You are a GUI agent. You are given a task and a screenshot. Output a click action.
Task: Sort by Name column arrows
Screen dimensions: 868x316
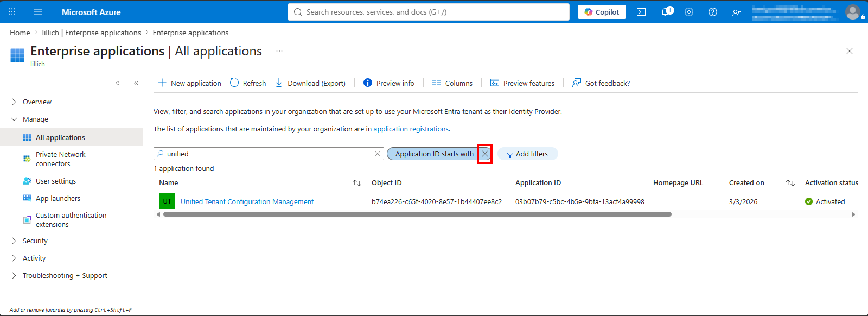click(x=357, y=183)
